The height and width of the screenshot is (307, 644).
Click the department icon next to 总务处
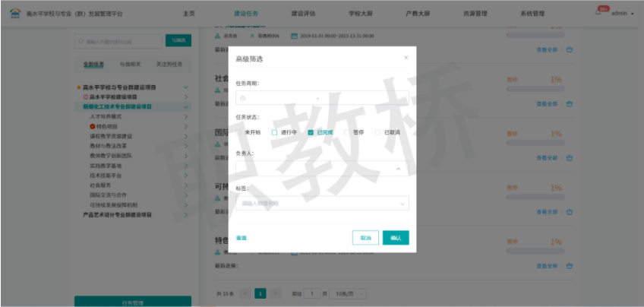(218, 36)
